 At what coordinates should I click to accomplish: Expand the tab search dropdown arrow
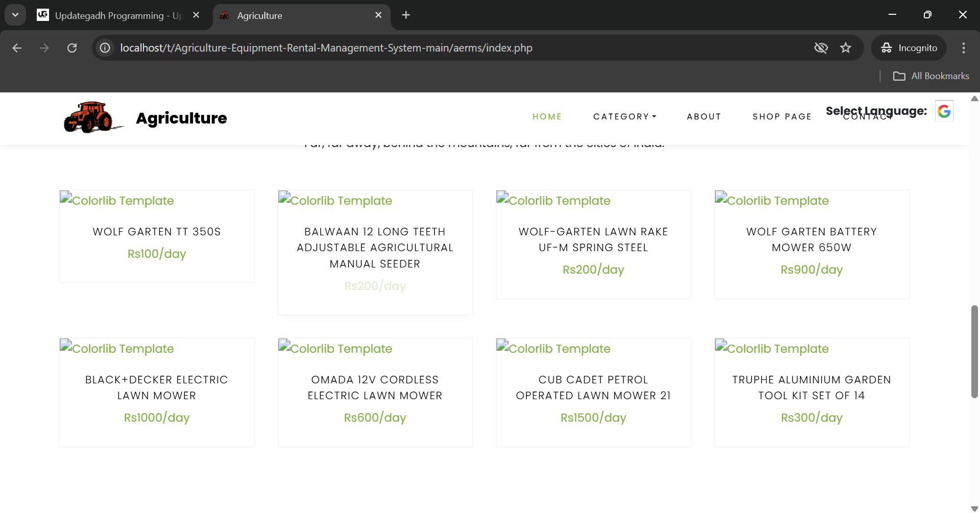pos(15,15)
